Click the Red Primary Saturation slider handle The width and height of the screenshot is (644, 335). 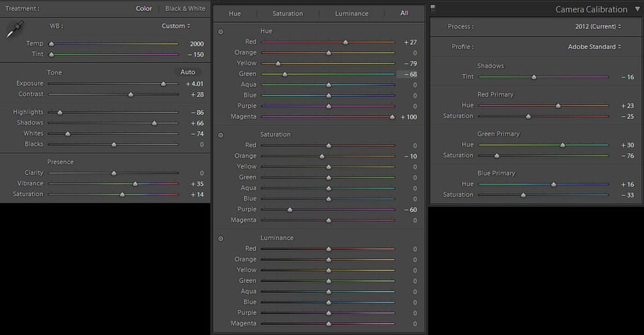click(x=529, y=116)
